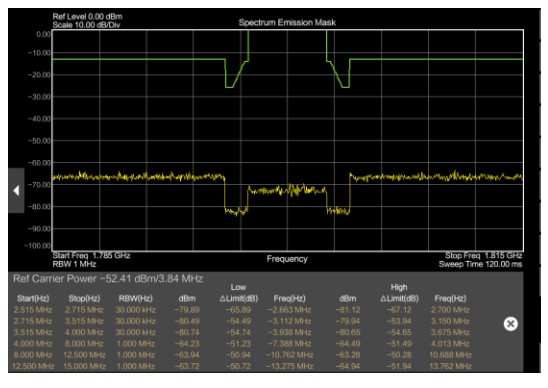
Task: Select the -2.663 MHz low frequency
Action: (289, 310)
